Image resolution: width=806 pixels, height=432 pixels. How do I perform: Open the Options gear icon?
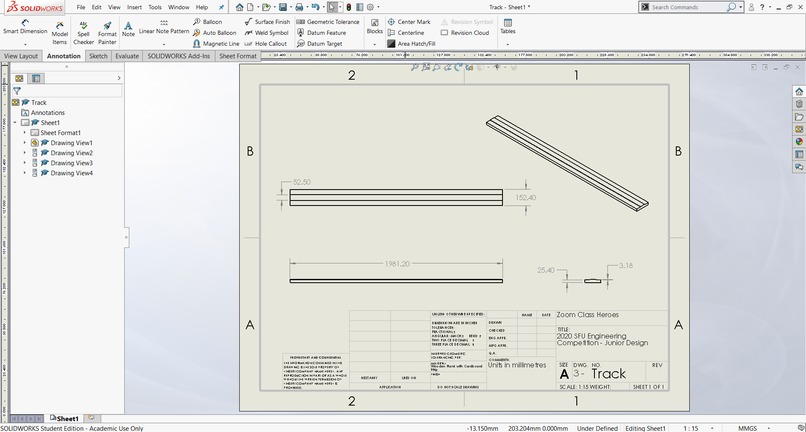370,7
